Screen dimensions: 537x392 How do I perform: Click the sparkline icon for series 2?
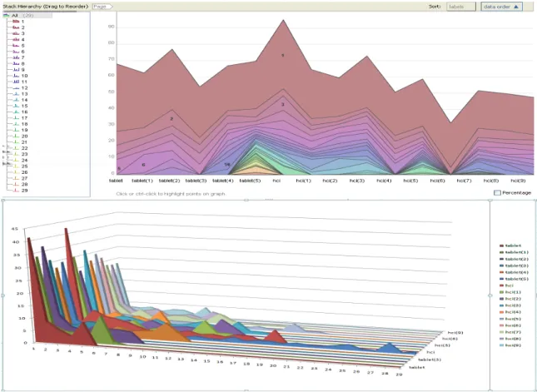pyautogui.click(x=16, y=27)
